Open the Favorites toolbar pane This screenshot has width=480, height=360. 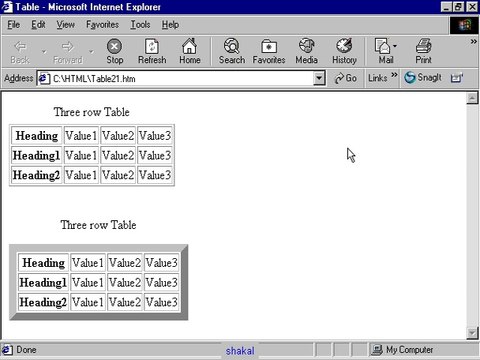269,52
